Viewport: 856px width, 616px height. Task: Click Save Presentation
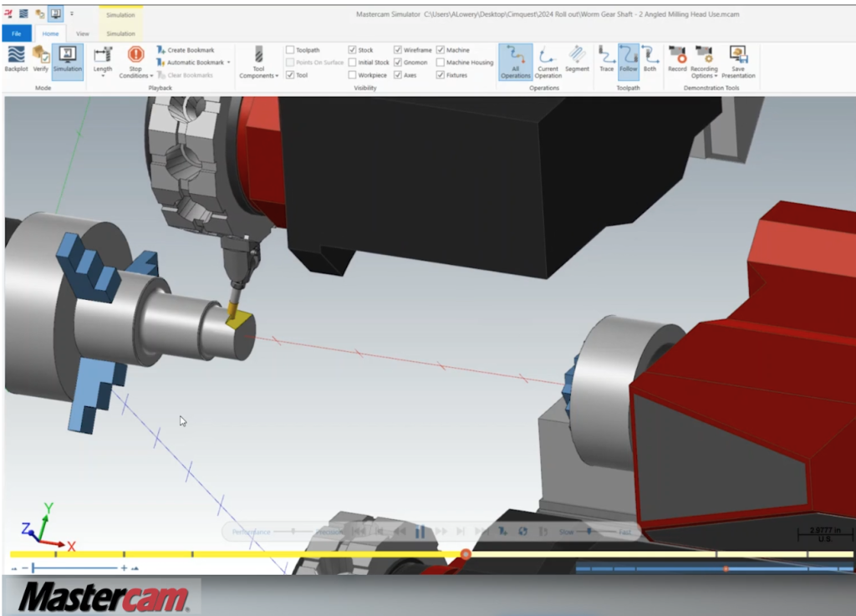coord(738,62)
